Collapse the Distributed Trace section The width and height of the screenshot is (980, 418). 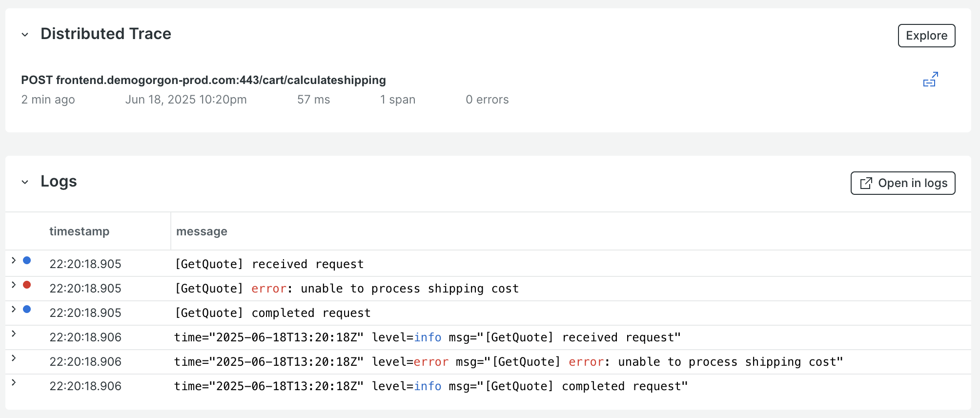pos(25,35)
